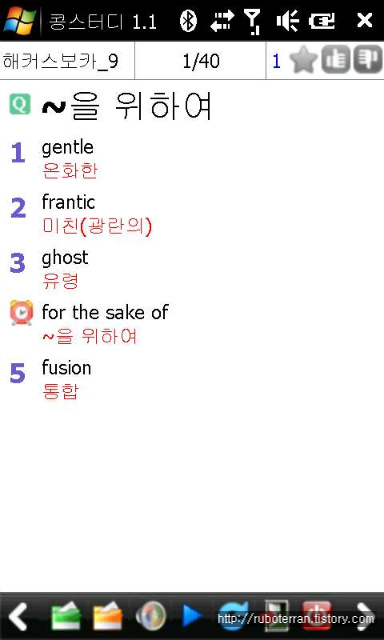Click the green Q question icon
Screen dimensions: 384x640
20,104
